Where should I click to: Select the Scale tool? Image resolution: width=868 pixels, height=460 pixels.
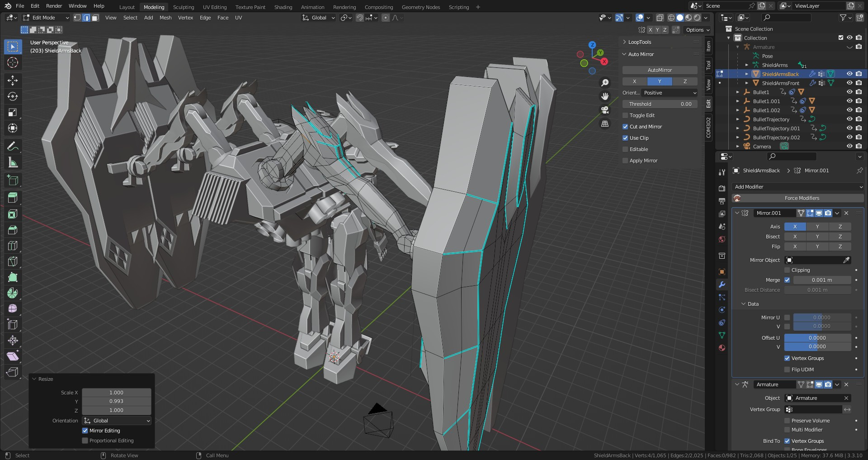(13, 112)
